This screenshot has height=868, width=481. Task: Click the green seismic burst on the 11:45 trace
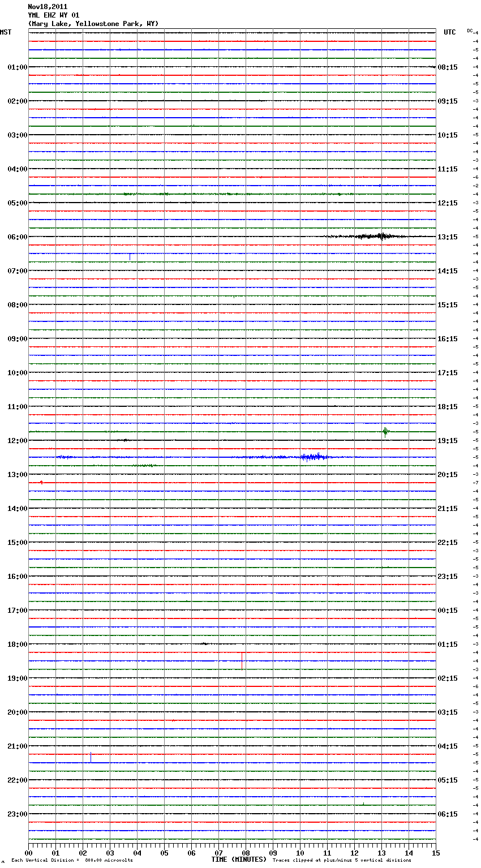pyautogui.click(x=385, y=432)
